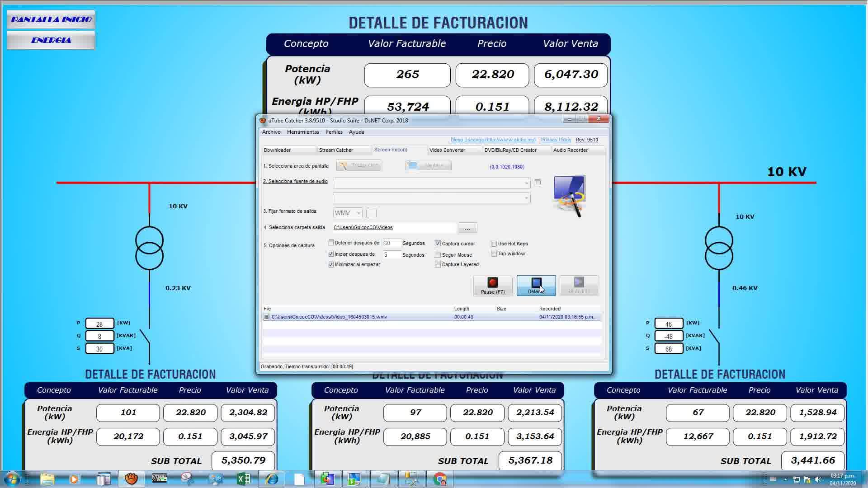Switch to the Downloader tab
Viewport: 868px width, 488px height.
coord(289,150)
